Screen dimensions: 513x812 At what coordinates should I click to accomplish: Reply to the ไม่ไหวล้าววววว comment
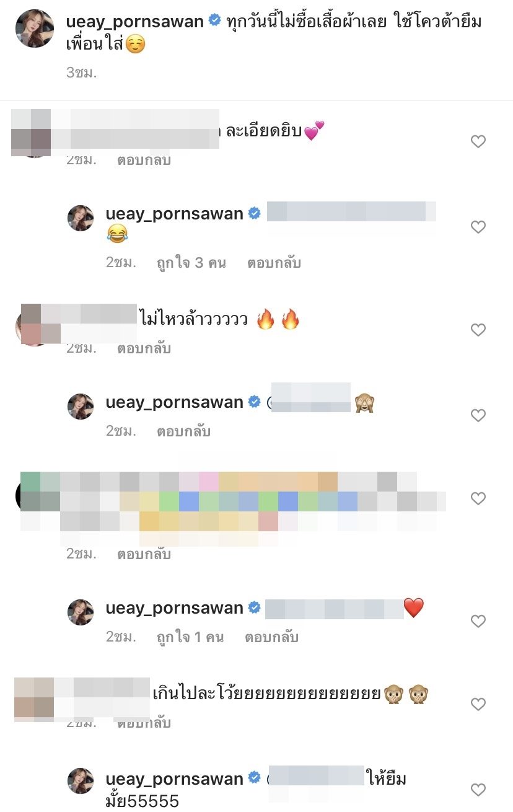click(144, 349)
